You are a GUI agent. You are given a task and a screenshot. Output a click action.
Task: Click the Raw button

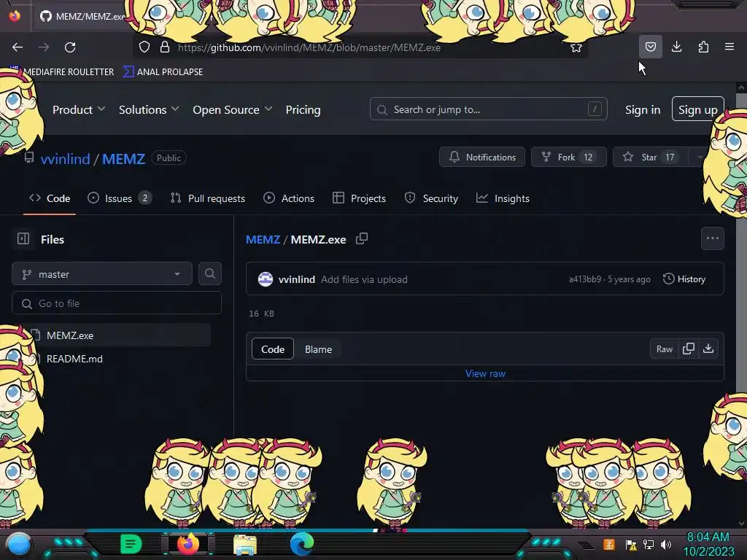665,349
